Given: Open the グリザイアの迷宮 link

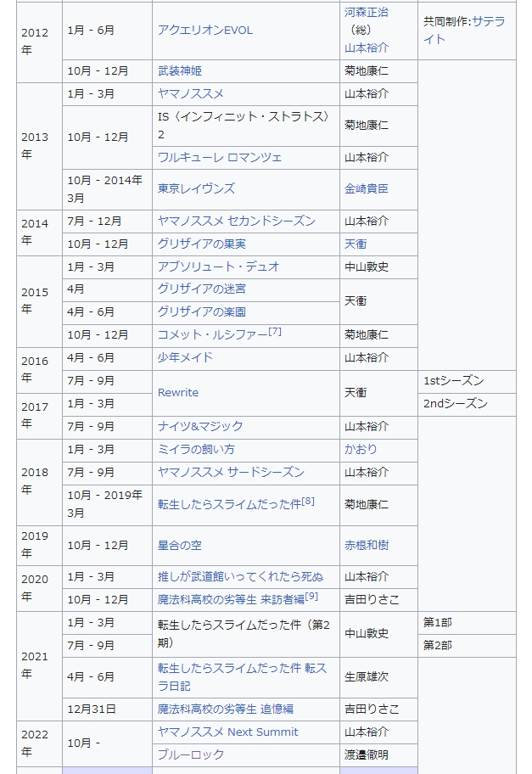Looking at the screenshot, I should [201, 289].
